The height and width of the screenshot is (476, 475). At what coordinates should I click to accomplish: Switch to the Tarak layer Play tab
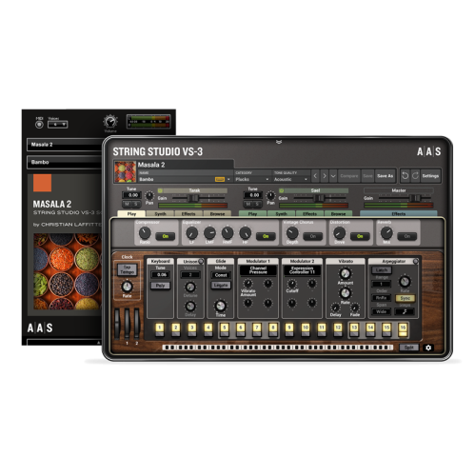click(x=131, y=213)
